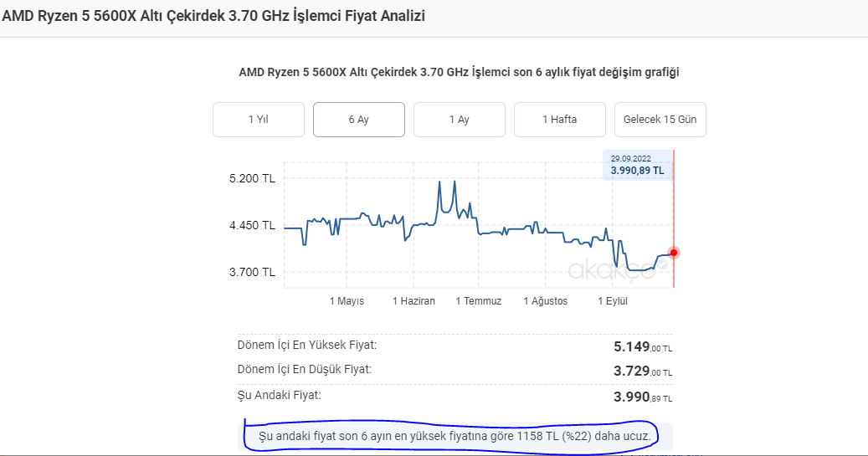Switch the chart to 1 Ay

coord(459,120)
